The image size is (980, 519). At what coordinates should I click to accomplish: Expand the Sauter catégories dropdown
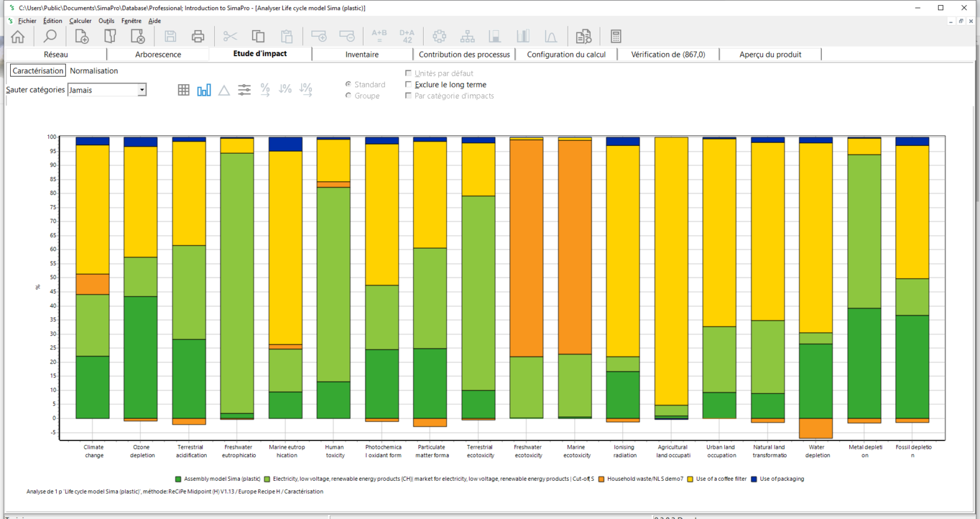click(142, 90)
